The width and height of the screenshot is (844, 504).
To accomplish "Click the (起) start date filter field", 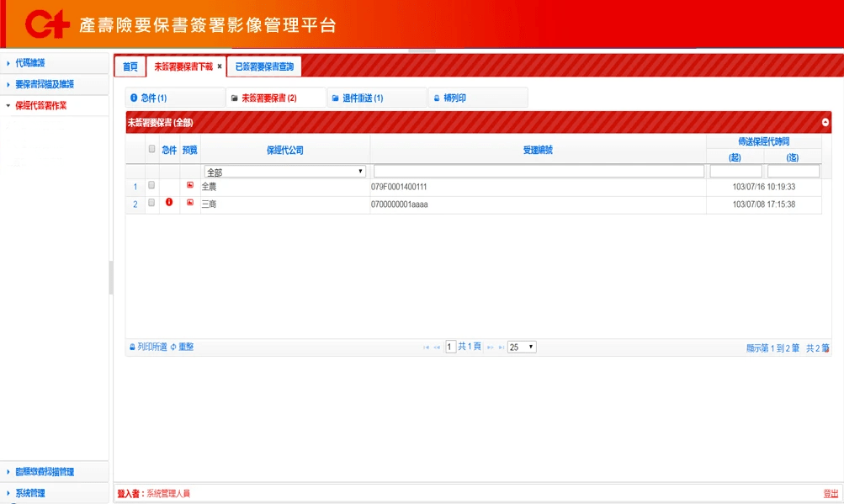I will coord(735,172).
